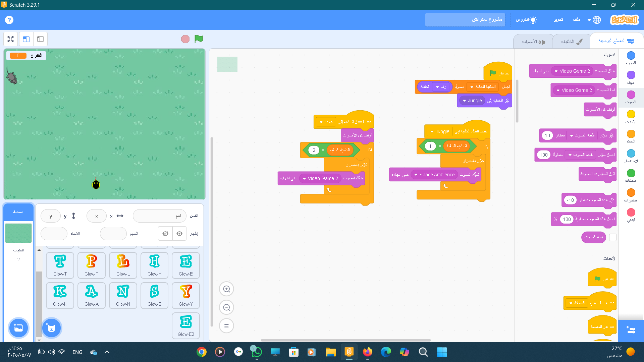The width and height of the screenshot is (644, 362).
Task: Click the project title input field
Action: (465, 20)
